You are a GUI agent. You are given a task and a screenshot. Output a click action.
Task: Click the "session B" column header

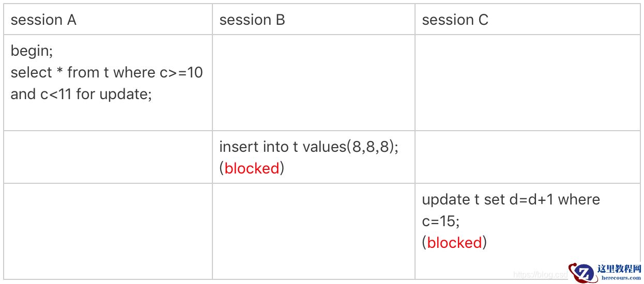[x=252, y=20]
